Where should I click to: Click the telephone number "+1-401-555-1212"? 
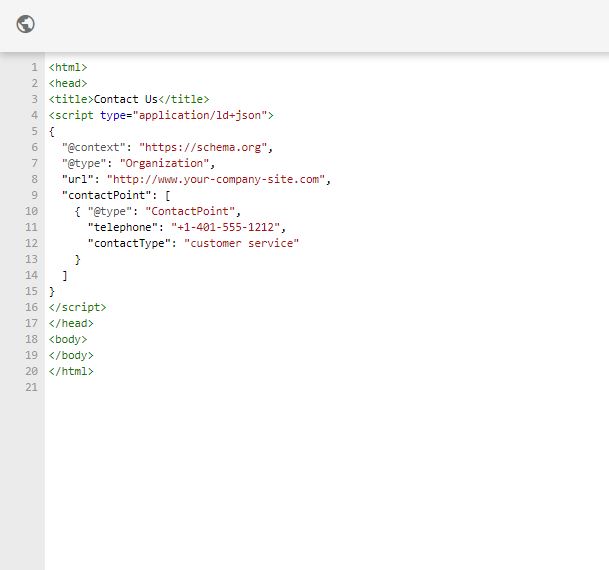click(226, 227)
